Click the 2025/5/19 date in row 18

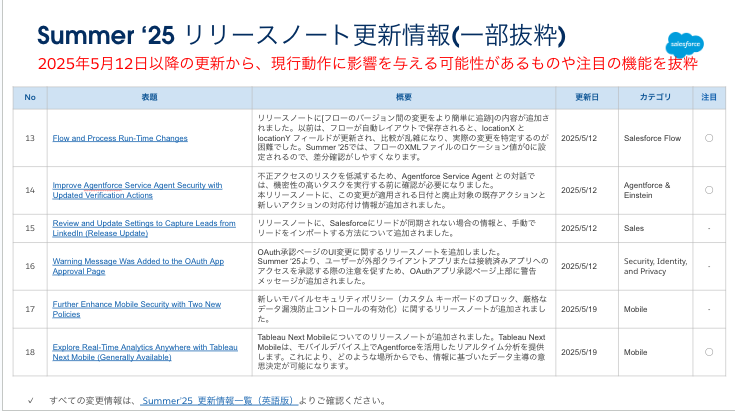[579, 352]
